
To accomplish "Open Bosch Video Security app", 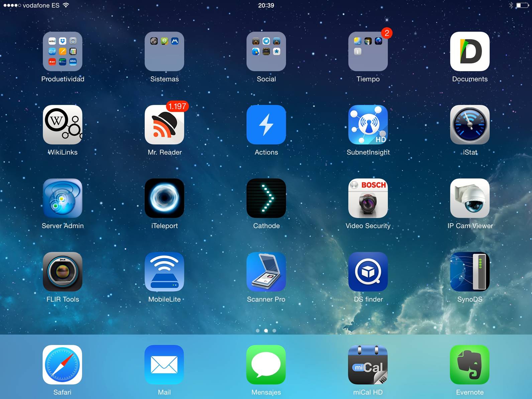I will [368, 198].
